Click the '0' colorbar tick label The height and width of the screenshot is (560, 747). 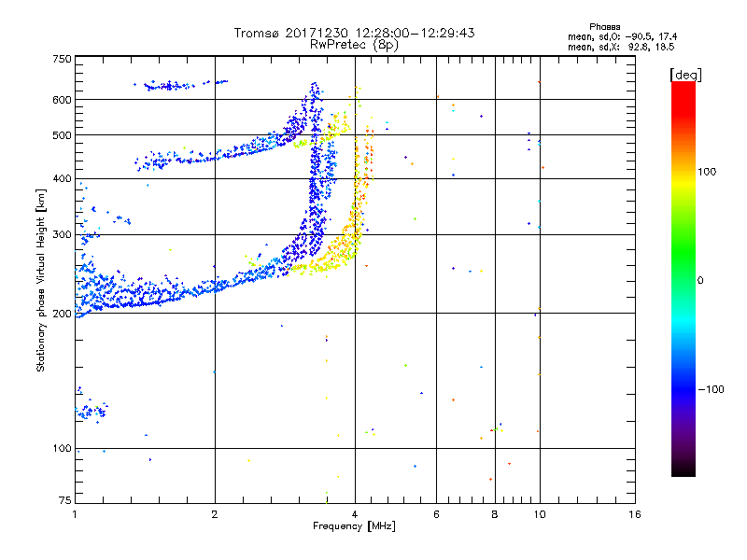700,281
